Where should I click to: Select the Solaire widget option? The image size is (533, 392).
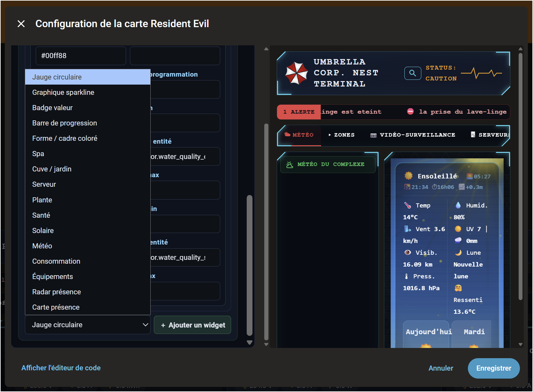pos(88,230)
